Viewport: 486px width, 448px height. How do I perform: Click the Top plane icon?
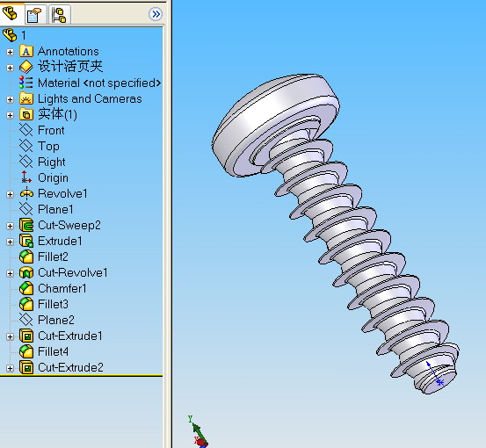tap(26, 146)
